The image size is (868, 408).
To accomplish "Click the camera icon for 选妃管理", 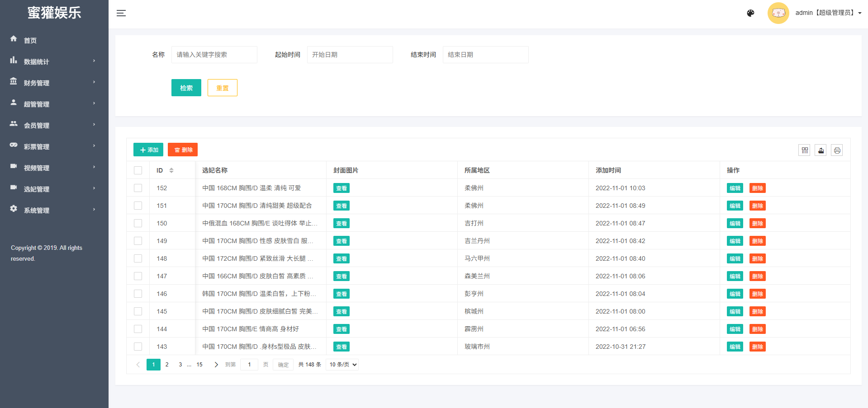I will [x=14, y=188].
